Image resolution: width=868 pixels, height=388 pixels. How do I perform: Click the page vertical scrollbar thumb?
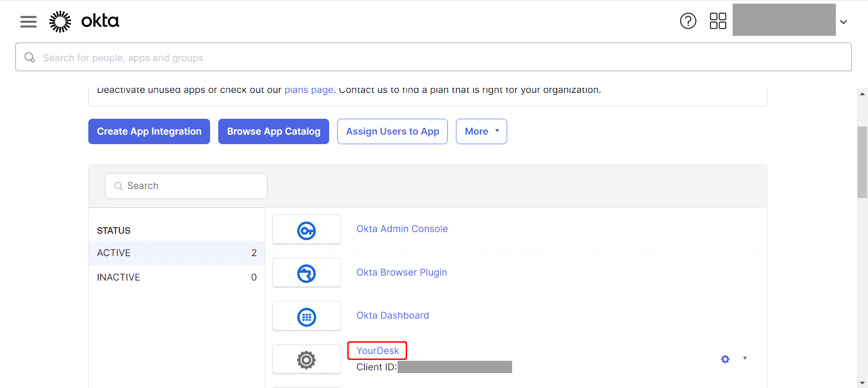862,162
